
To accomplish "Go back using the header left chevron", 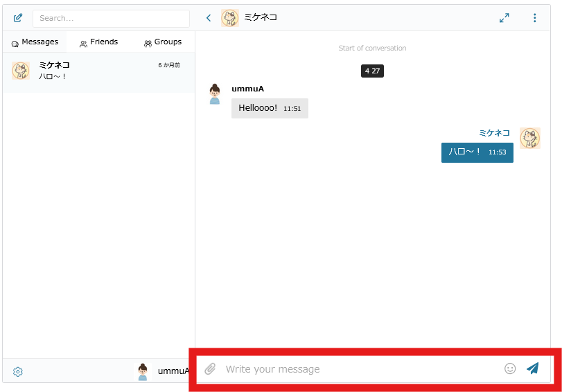I will pyautogui.click(x=209, y=18).
